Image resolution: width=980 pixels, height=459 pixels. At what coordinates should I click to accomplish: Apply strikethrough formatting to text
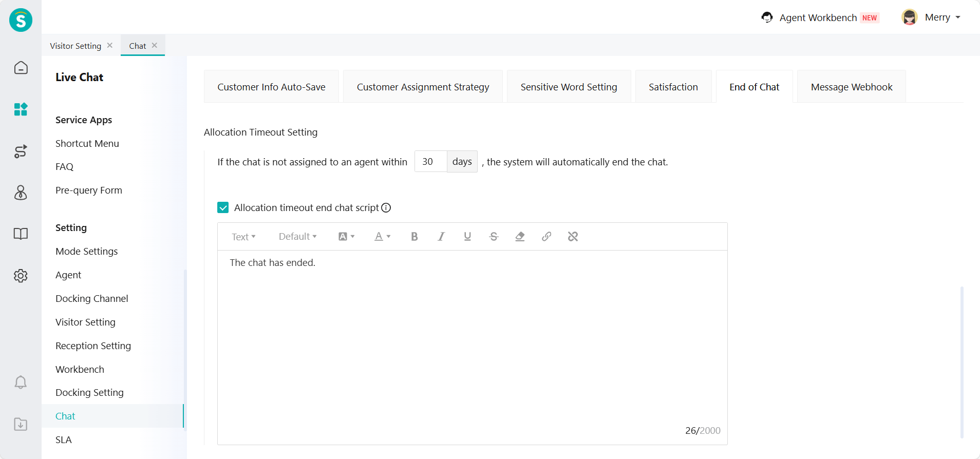[494, 237]
